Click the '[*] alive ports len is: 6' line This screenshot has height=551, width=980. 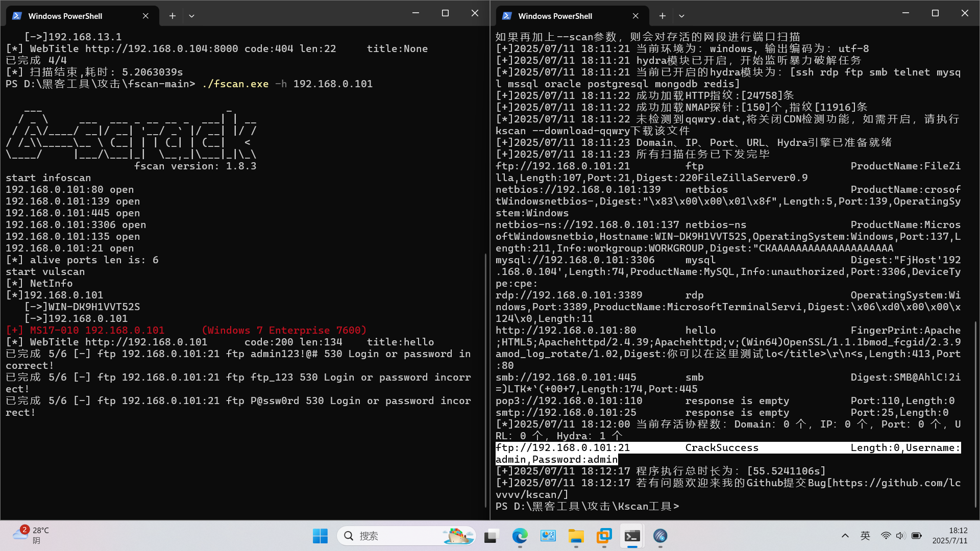(82, 260)
